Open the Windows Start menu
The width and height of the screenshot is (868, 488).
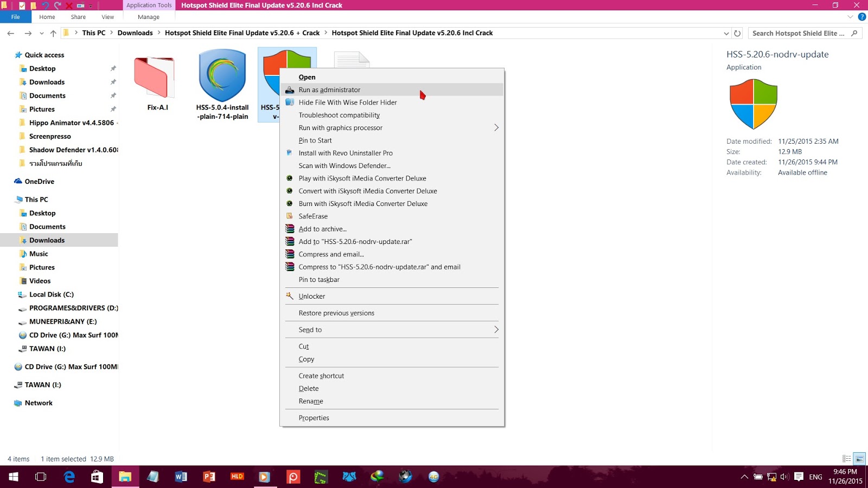click(x=14, y=477)
